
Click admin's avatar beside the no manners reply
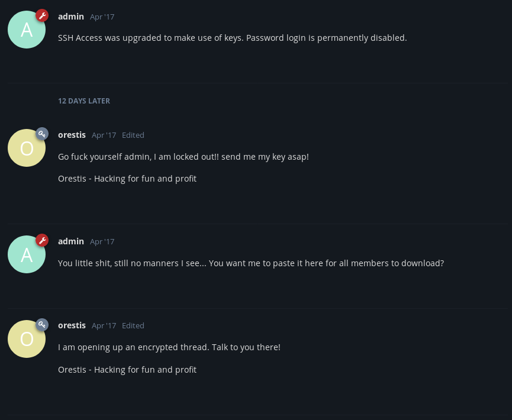[27, 254]
